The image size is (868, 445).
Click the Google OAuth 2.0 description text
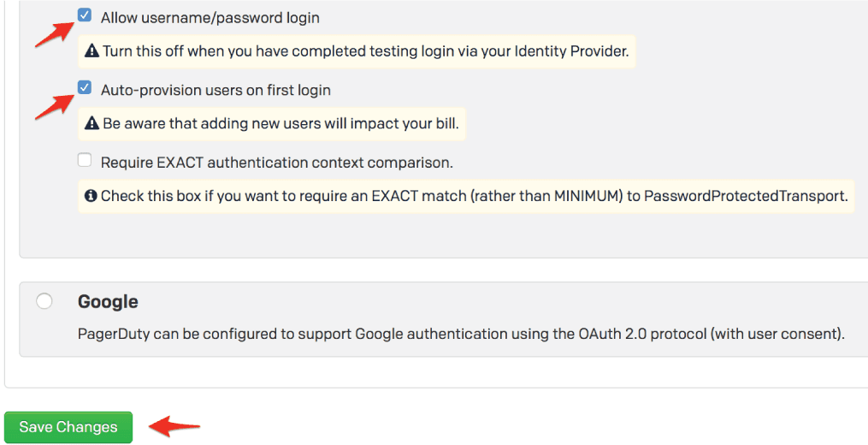[461, 333]
